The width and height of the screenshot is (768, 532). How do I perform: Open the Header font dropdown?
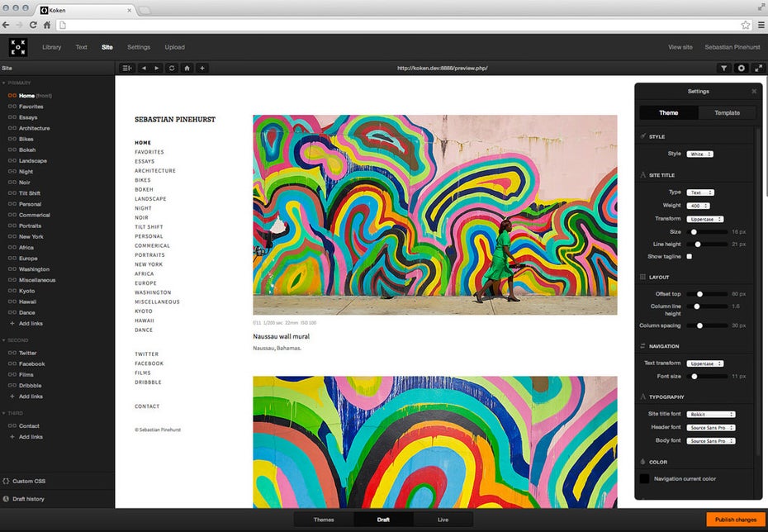click(x=711, y=428)
